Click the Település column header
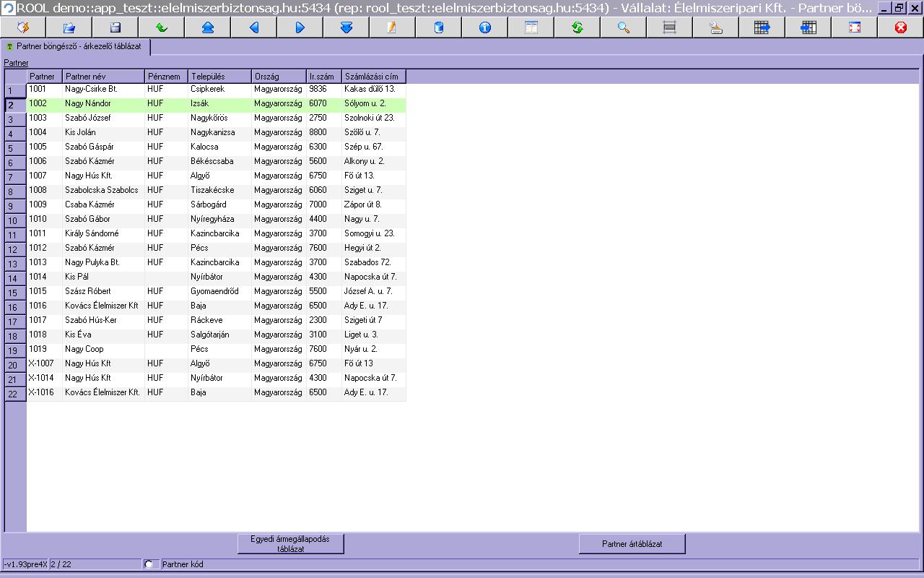924x578 pixels. pos(219,77)
